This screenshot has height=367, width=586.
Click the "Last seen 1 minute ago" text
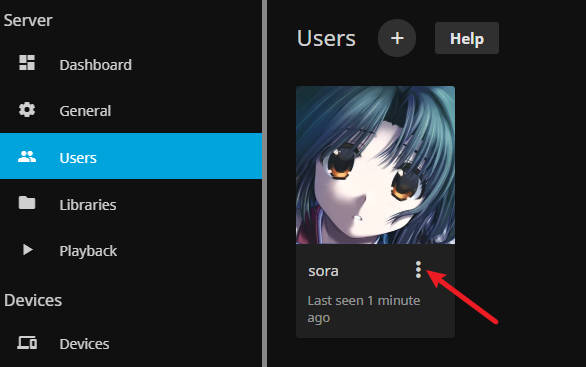pyautogui.click(x=364, y=309)
